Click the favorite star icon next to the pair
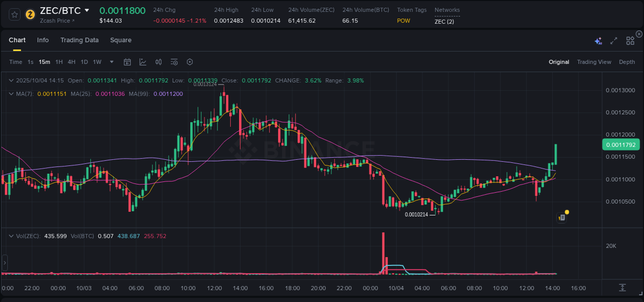The height and width of the screenshot is (302, 644). [x=15, y=15]
